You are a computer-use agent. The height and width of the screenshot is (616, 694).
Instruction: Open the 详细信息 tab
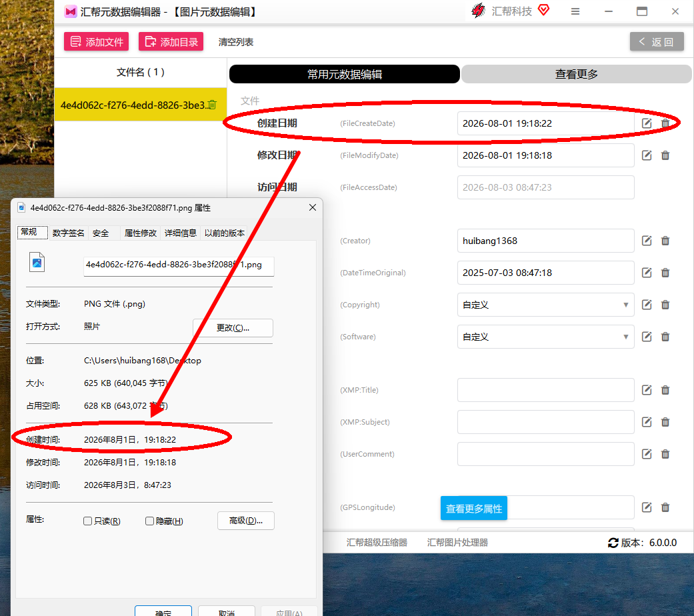click(x=180, y=233)
